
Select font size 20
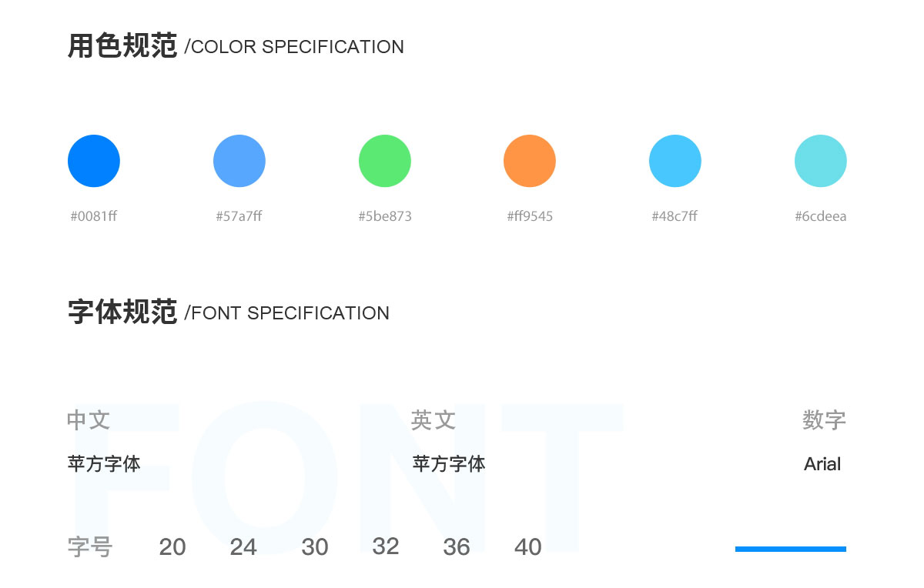click(x=172, y=547)
